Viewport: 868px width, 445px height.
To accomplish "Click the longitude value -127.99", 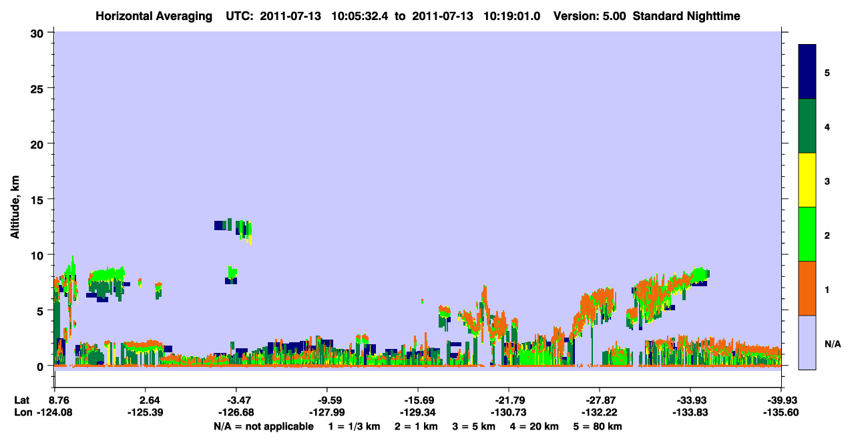I will click(x=327, y=412).
